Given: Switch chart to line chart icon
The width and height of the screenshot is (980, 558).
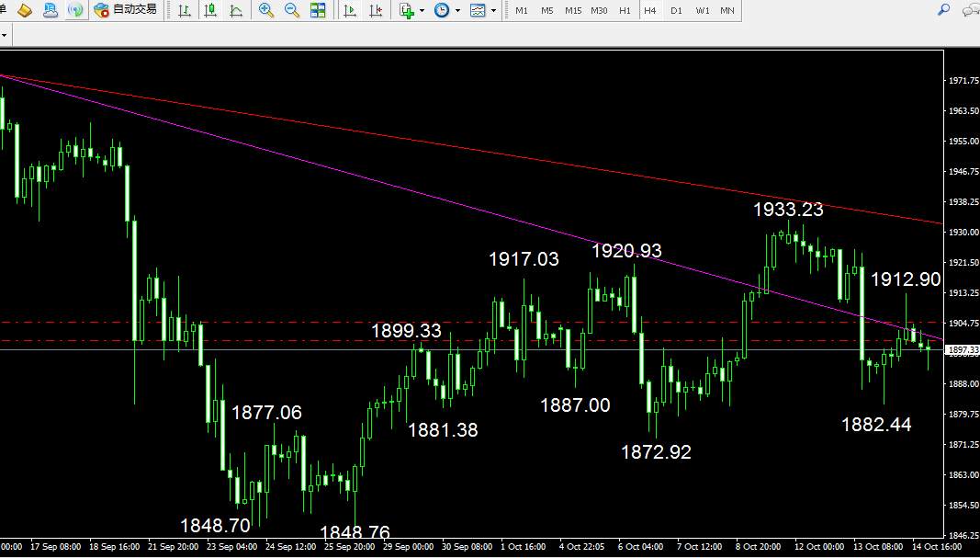Looking at the screenshot, I should point(236,10).
